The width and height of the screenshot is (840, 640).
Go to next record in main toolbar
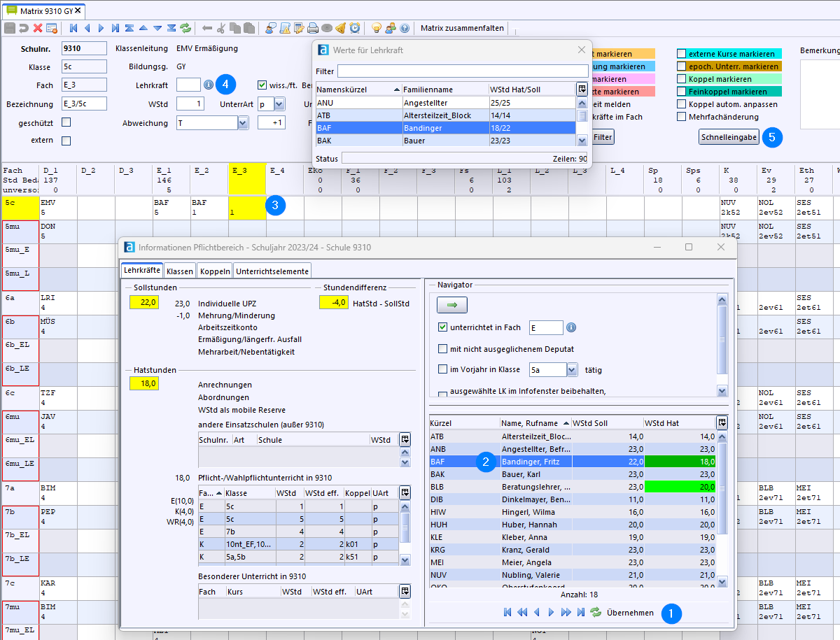[x=101, y=28]
